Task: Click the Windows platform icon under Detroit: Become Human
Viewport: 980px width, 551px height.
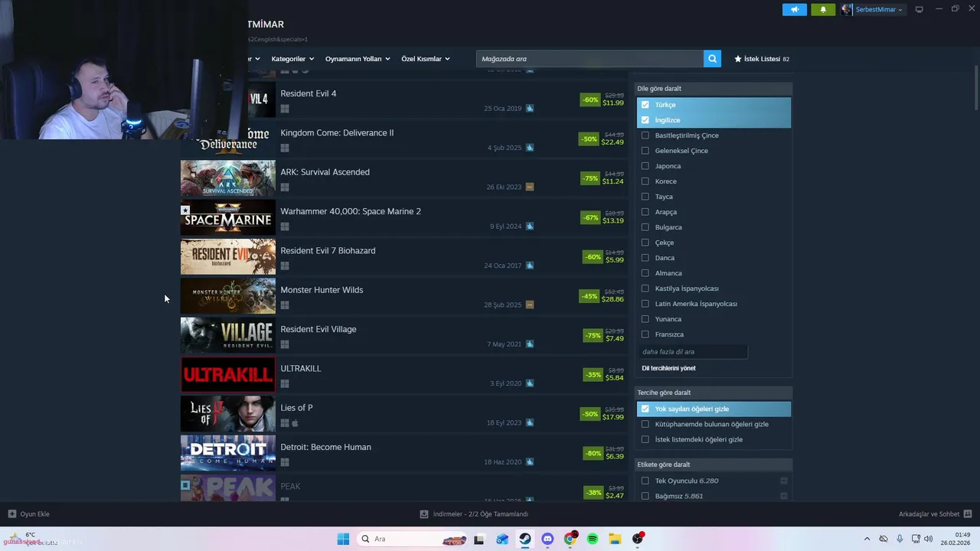Action: coord(285,462)
